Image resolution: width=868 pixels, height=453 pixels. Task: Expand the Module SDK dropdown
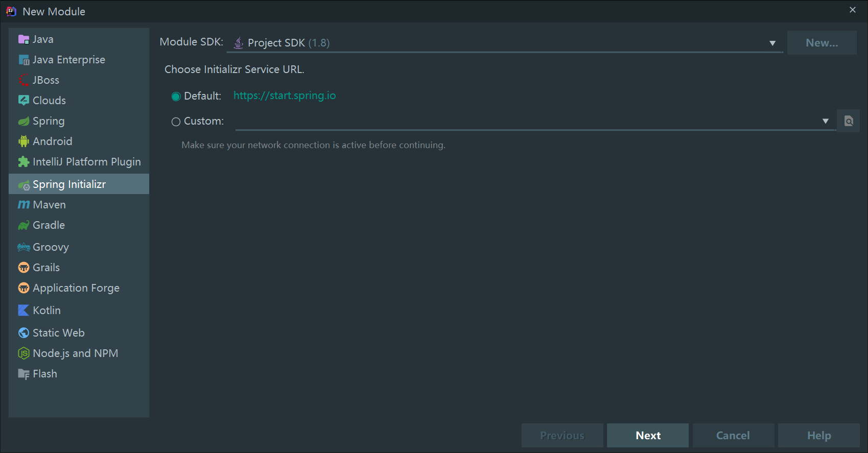772,43
